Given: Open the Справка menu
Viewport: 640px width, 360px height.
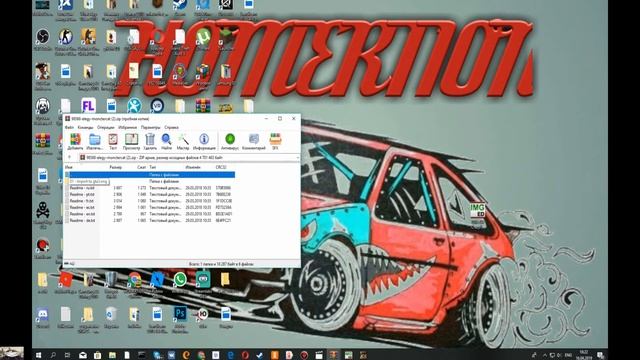Looking at the screenshot, I should click(x=171, y=127).
